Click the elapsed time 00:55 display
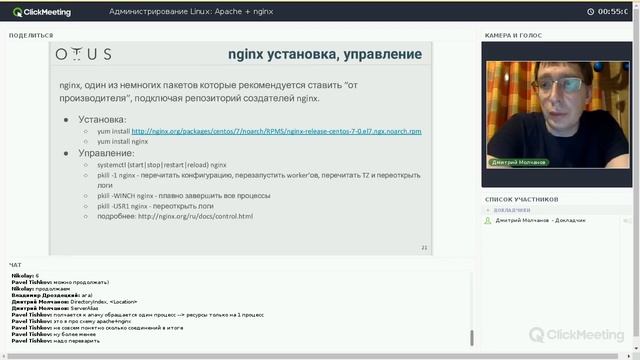This screenshot has height=360, width=640. 613,12
